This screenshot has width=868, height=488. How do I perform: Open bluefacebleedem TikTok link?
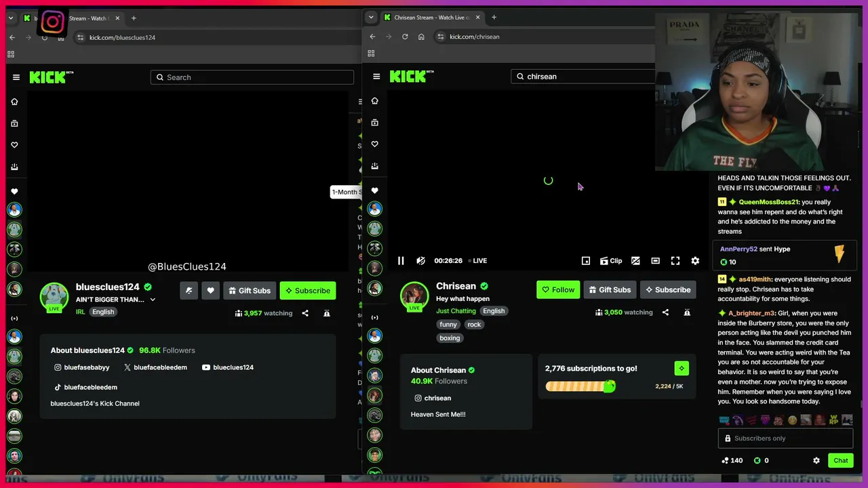[x=86, y=387]
